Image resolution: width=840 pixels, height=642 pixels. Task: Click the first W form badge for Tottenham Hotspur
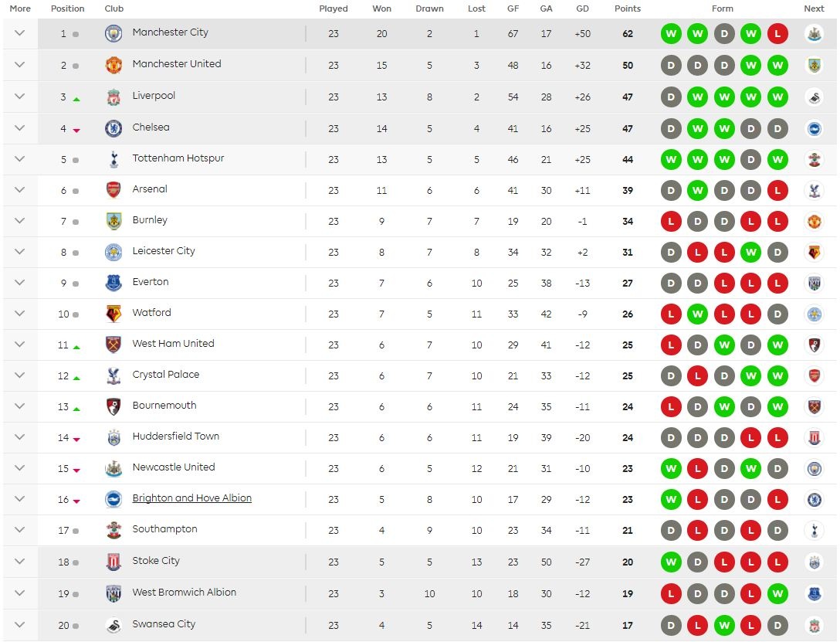coord(671,159)
